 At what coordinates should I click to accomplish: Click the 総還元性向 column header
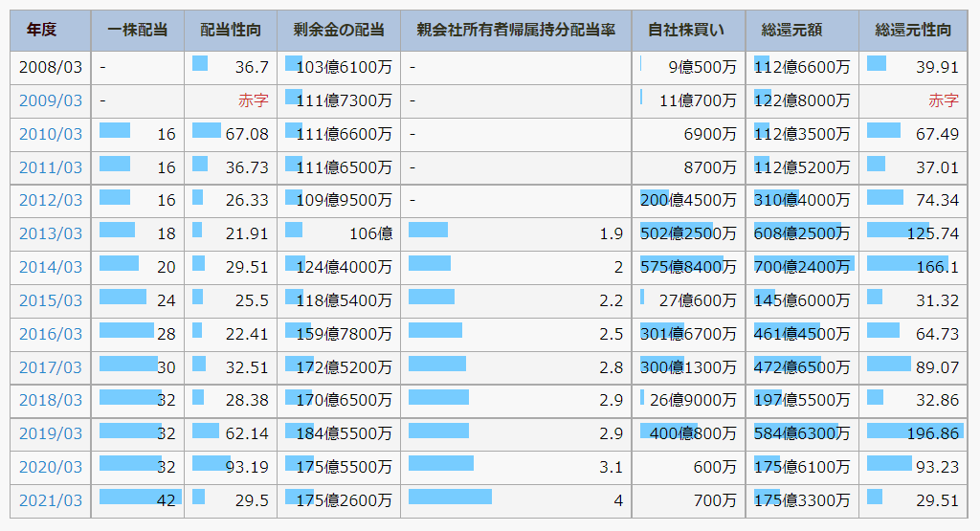tap(913, 31)
